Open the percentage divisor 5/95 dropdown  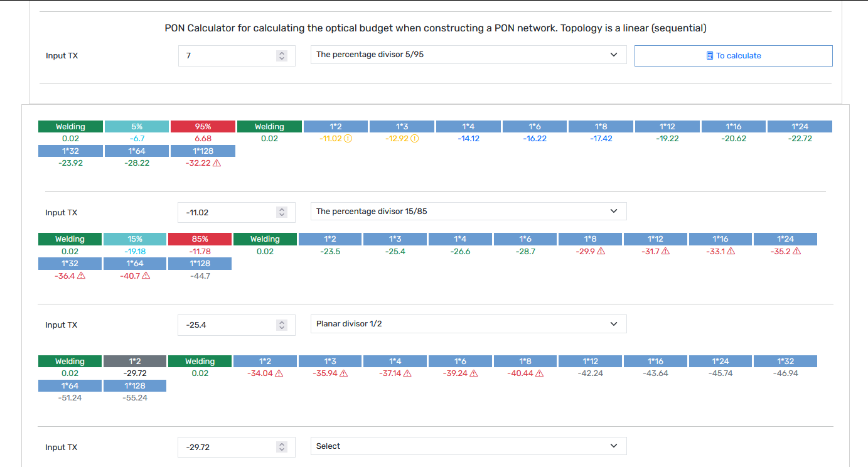coord(468,55)
